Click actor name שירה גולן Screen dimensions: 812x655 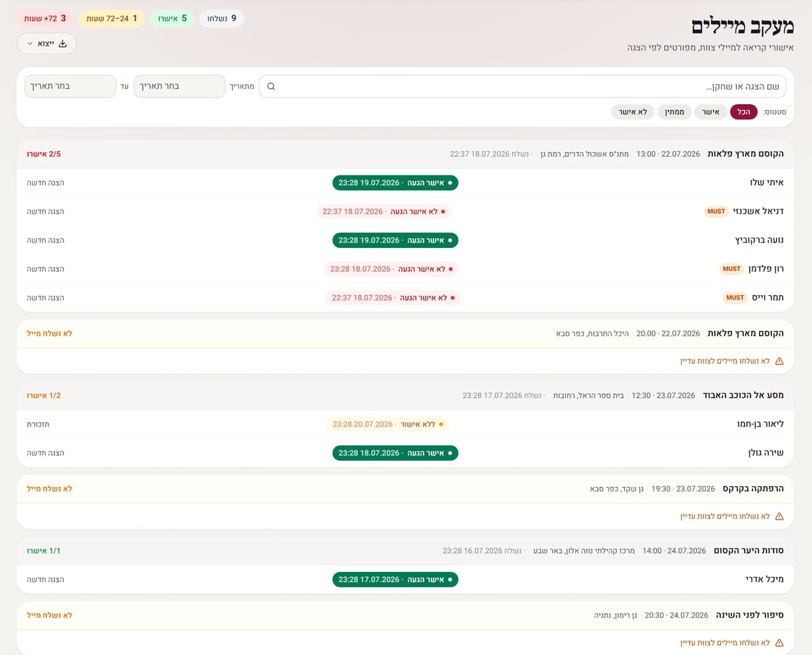click(x=766, y=453)
